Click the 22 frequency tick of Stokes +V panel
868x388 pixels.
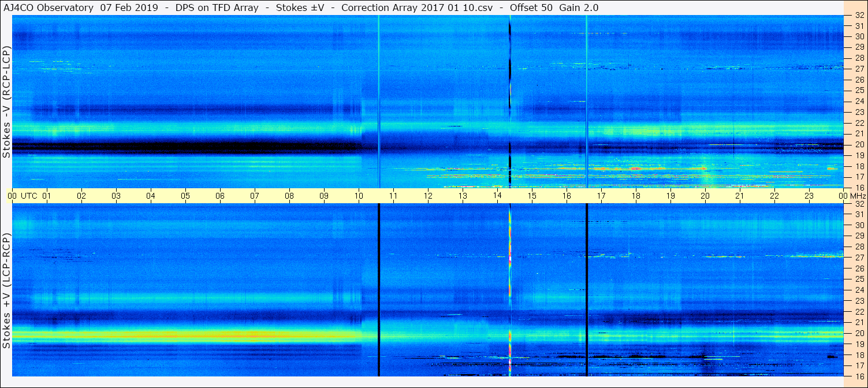(859, 311)
